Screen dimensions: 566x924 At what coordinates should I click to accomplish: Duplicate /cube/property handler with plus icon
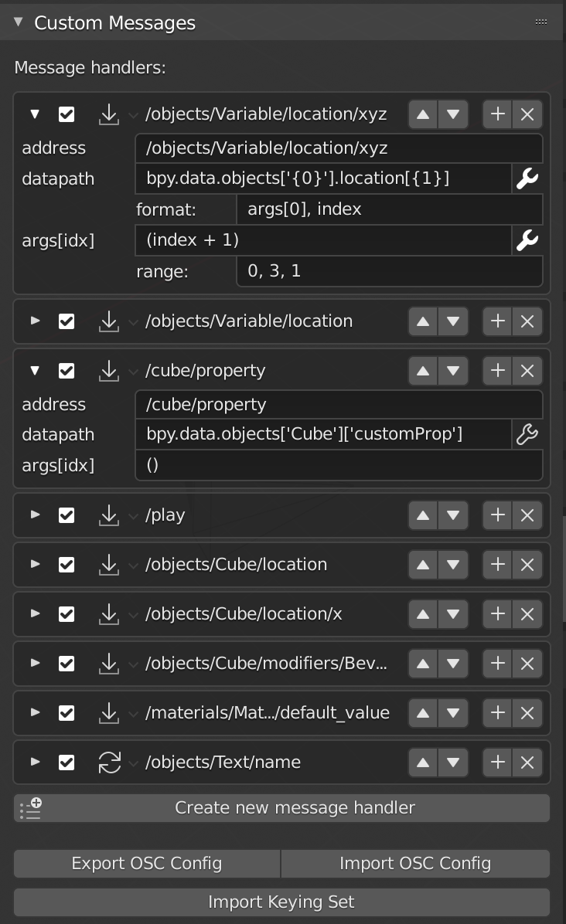coord(498,371)
